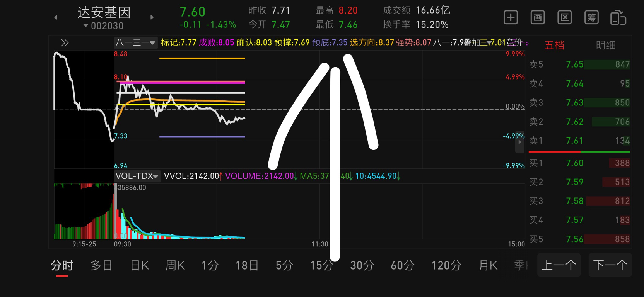Select the 120分 chart tab
644x297 pixels.
coord(446,266)
